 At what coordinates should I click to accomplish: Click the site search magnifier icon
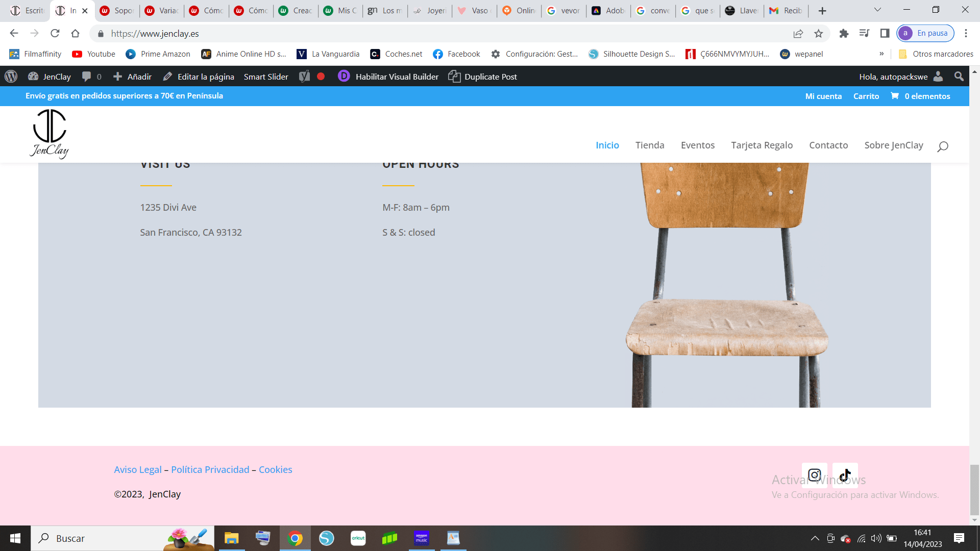coord(943,146)
